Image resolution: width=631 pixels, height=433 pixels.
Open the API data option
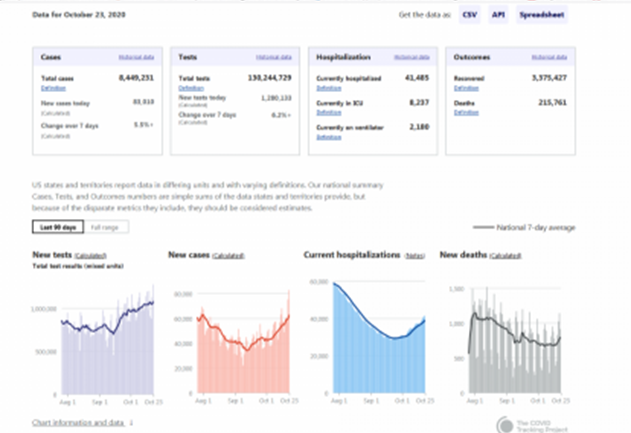point(500,17)
